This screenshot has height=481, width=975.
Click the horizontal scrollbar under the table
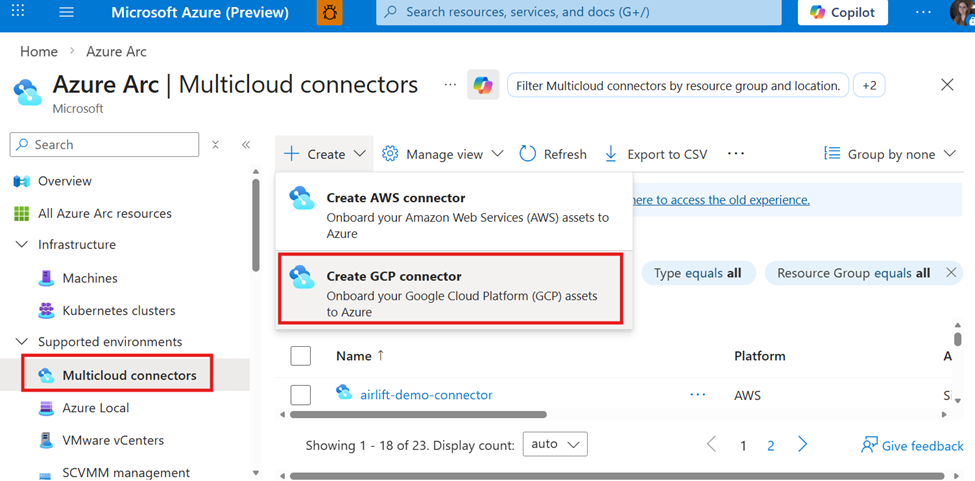pyautogui.click(x=418, y=414)
